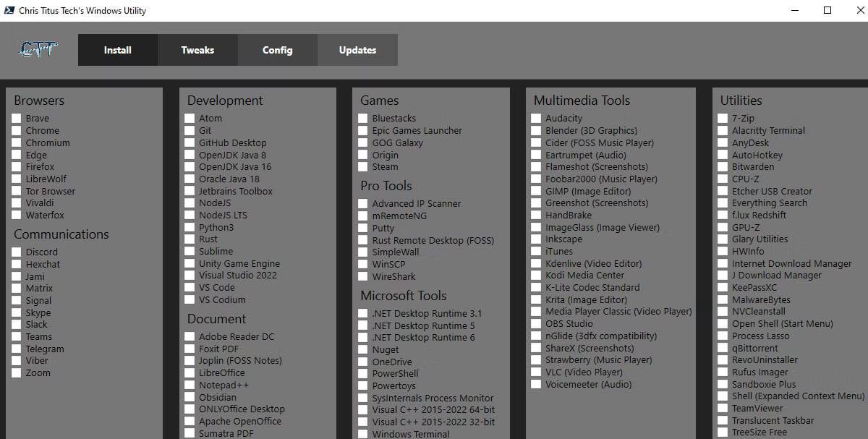The image size is (868, 439).
Task: Select Zoom in the Communications list
Action: click(16, 372)
